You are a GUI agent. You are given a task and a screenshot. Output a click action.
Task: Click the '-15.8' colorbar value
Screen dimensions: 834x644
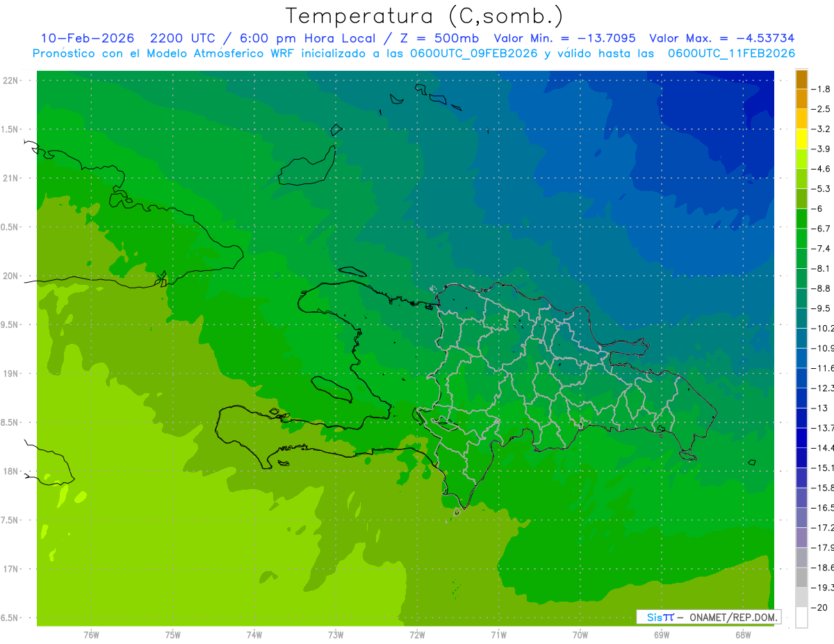click(x=822, y=488)
